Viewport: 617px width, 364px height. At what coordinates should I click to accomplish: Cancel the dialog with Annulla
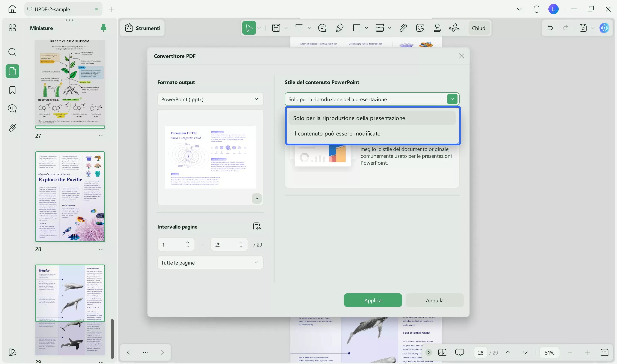(x=434, y=300)
